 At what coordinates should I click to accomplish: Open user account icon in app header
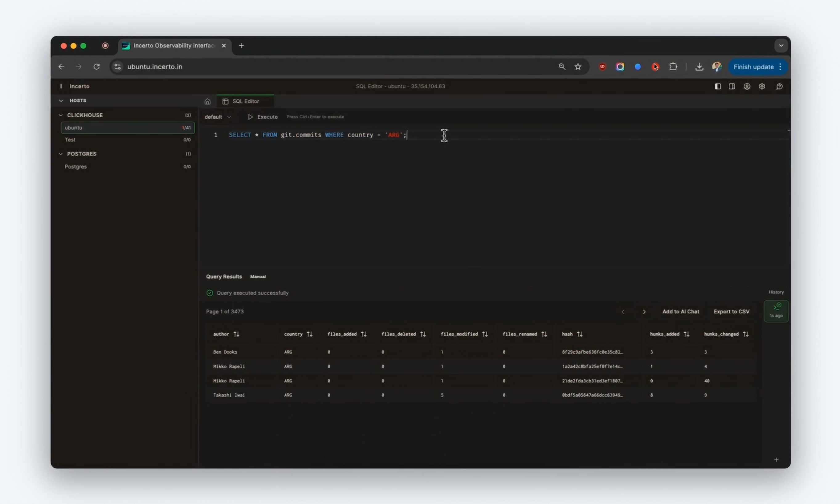point(747,86)
